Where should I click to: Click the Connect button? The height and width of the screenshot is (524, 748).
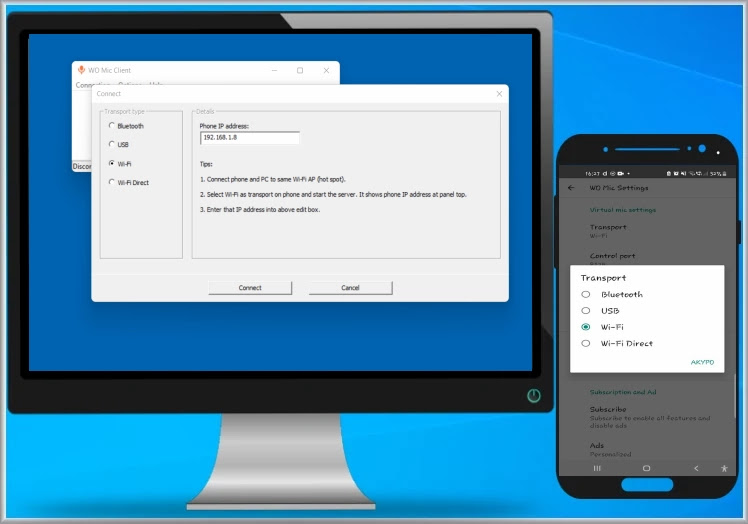tap(250, 288)
